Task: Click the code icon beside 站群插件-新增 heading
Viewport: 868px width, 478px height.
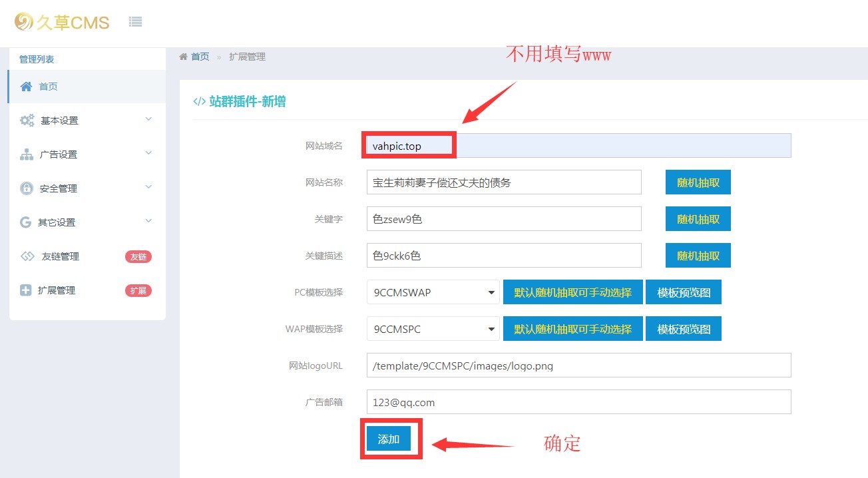Action: pyautogui.click(x=200, y=103)
